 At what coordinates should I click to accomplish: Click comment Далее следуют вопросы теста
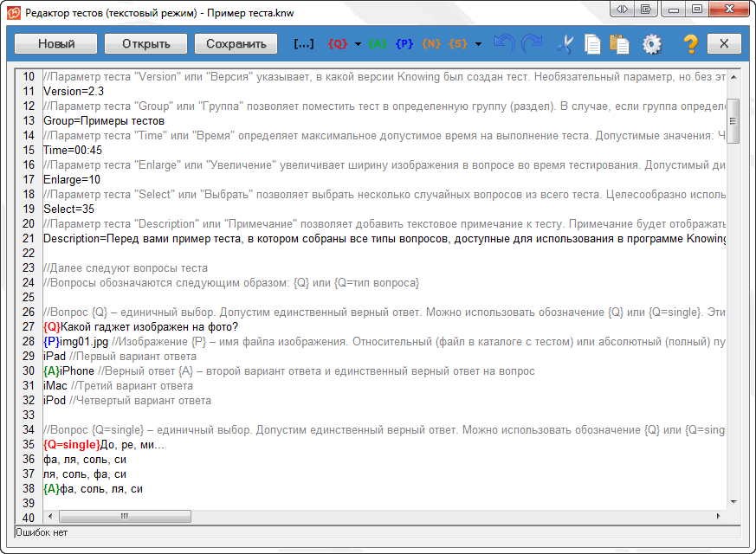click(126, 267)
